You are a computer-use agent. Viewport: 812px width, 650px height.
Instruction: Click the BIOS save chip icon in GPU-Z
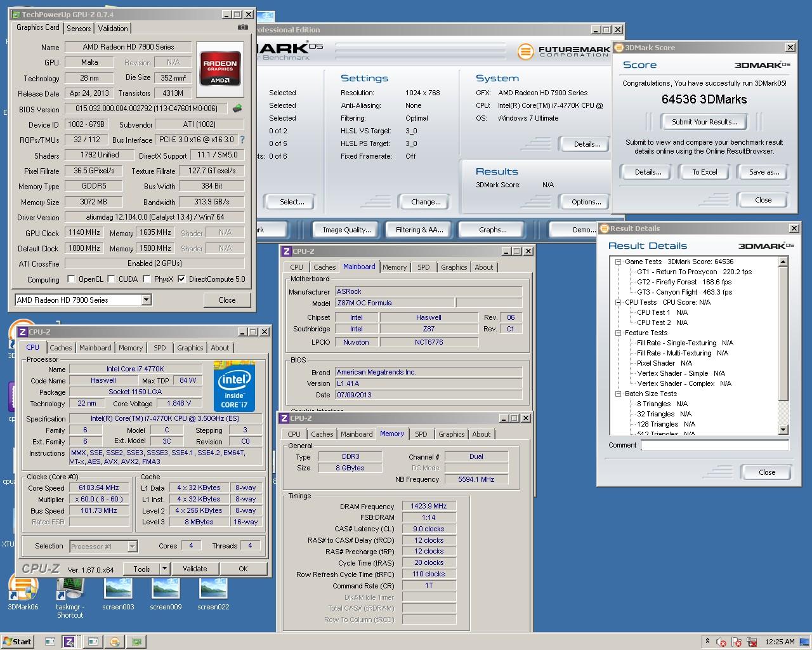pos(237,109)
